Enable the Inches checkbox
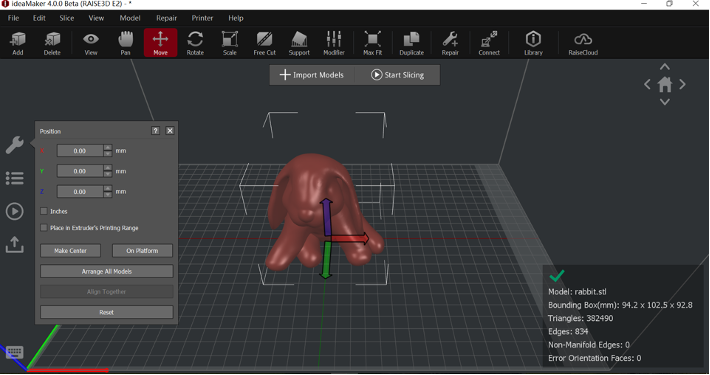Viewport: 710px width, 375px height. point(44,211)
